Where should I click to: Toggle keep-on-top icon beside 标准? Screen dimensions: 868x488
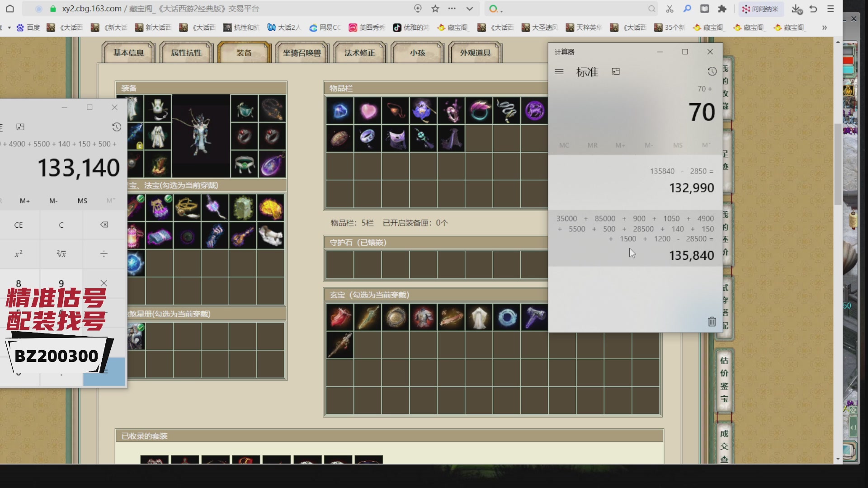[x=616, y=71]
